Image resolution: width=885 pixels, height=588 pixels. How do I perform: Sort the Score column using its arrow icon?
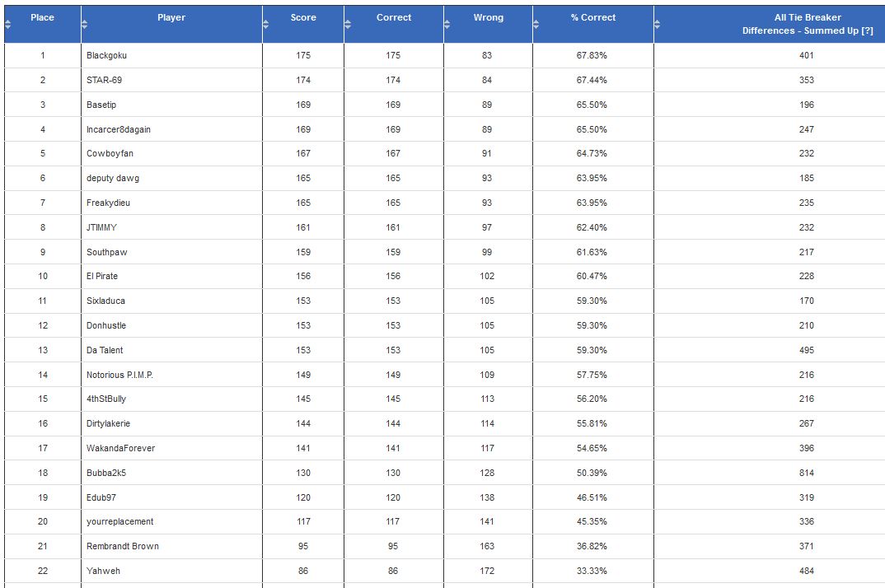265,24
